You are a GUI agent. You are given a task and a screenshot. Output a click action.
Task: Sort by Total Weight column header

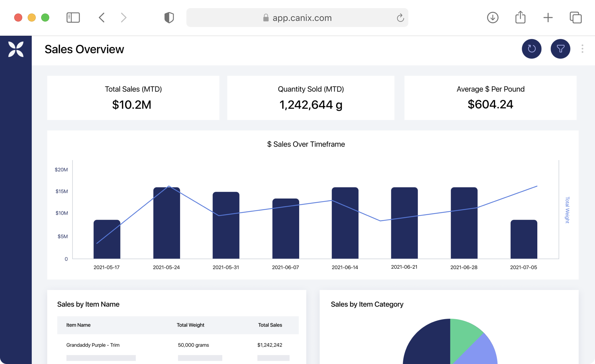[x=191, y=325]
